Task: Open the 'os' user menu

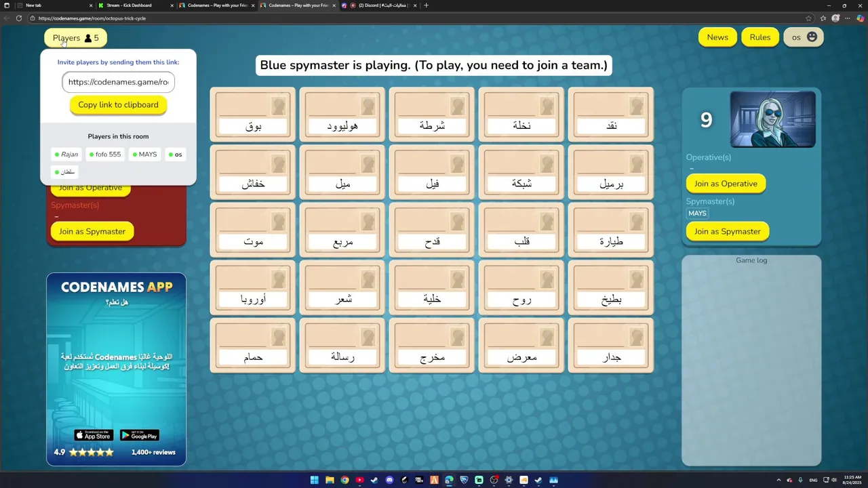Action: click(804, 37)
